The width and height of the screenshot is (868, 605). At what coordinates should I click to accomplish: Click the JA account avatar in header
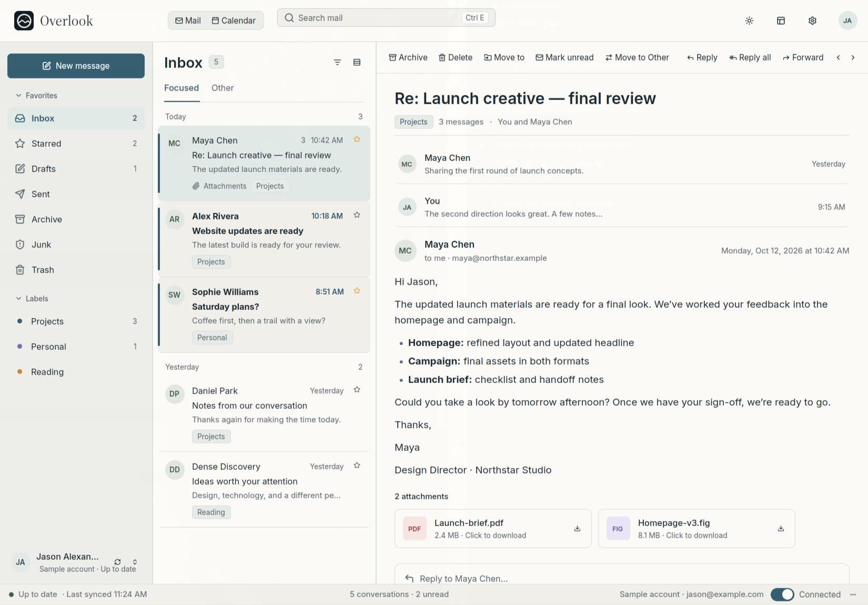coord(847,21)
